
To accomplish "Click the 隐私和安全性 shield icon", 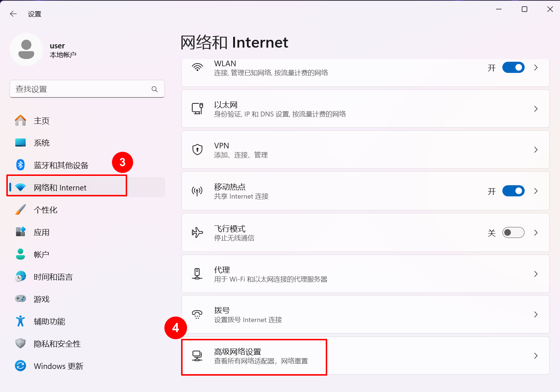I will (x=20, y=343).
